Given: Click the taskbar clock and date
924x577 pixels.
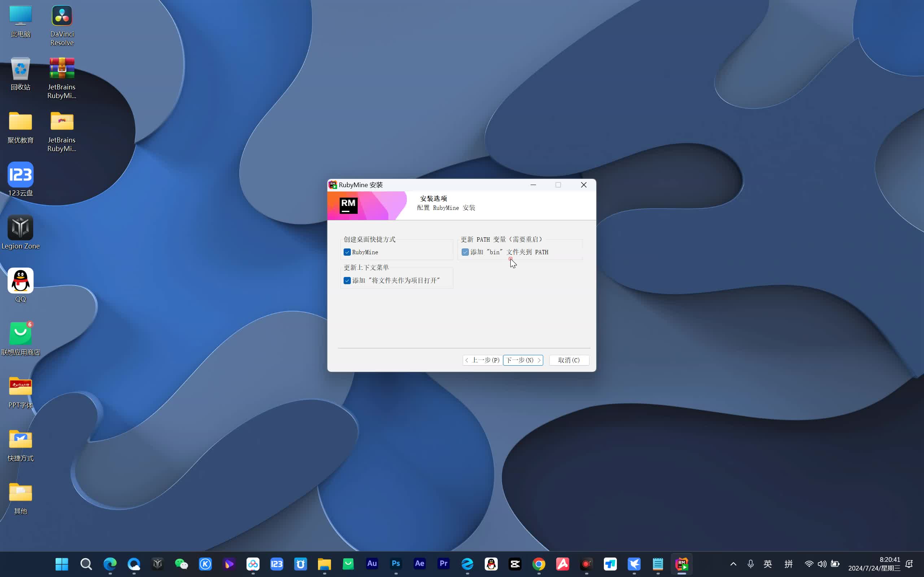Looking at the screenshot, I should click(x=874, y=564).
